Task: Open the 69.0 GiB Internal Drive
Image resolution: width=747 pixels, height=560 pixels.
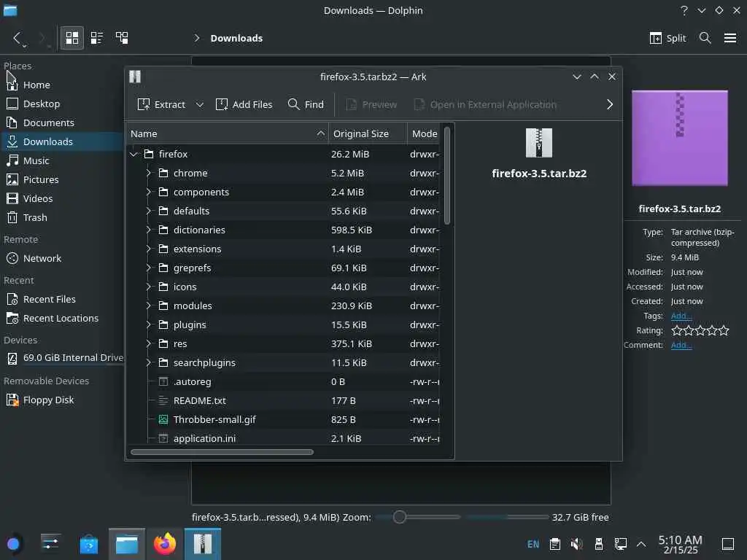Action: 62,357
